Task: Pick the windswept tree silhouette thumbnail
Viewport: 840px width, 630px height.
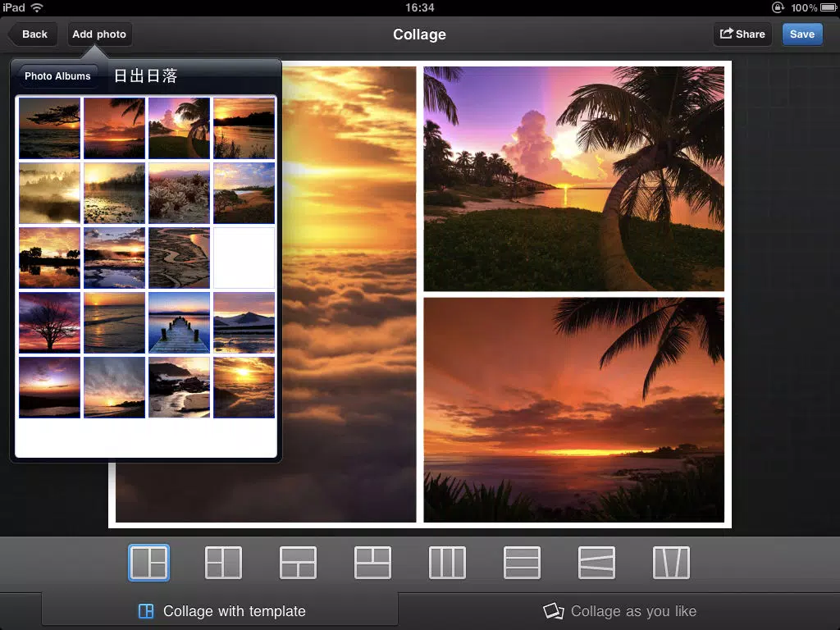Action: tap(50, 128)
